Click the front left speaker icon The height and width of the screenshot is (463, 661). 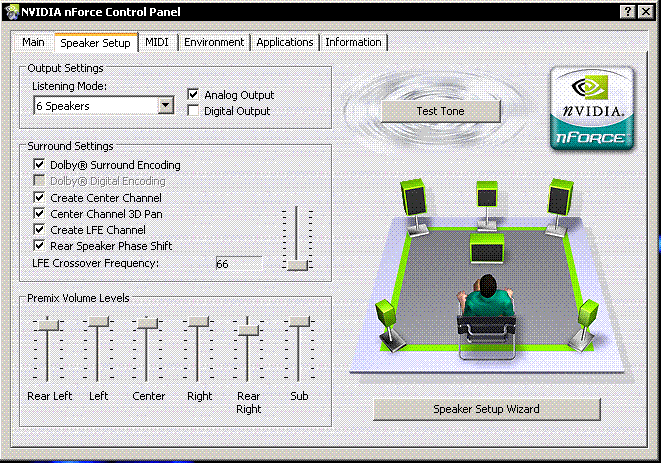point(413,196)
